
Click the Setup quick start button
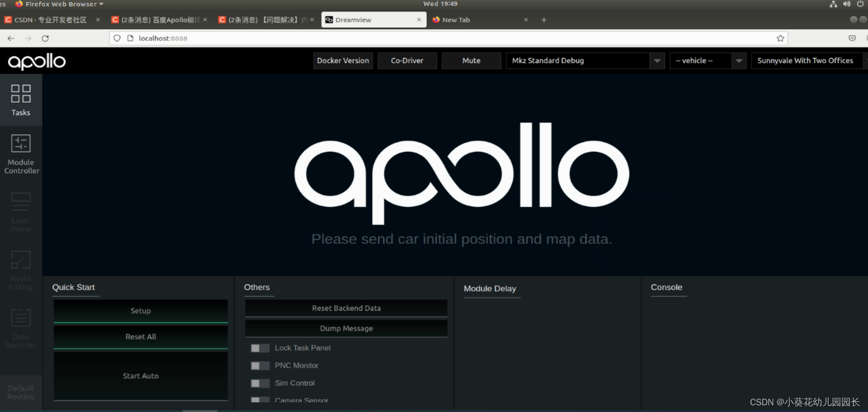click(141, 311)
